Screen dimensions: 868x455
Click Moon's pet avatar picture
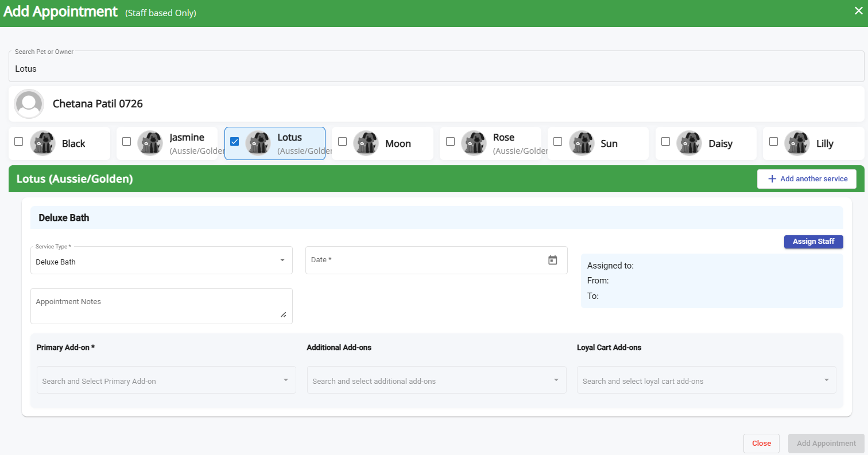coord(366,143)
